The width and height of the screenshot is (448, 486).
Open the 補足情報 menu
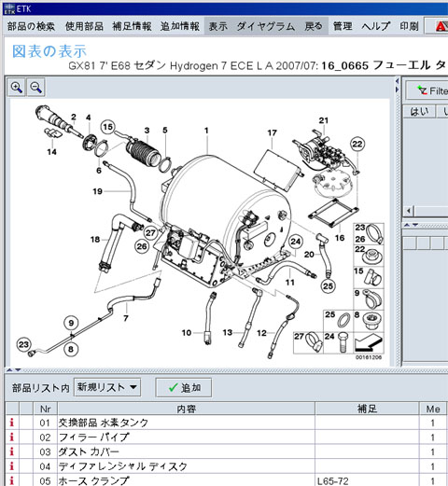pos(132,26)
